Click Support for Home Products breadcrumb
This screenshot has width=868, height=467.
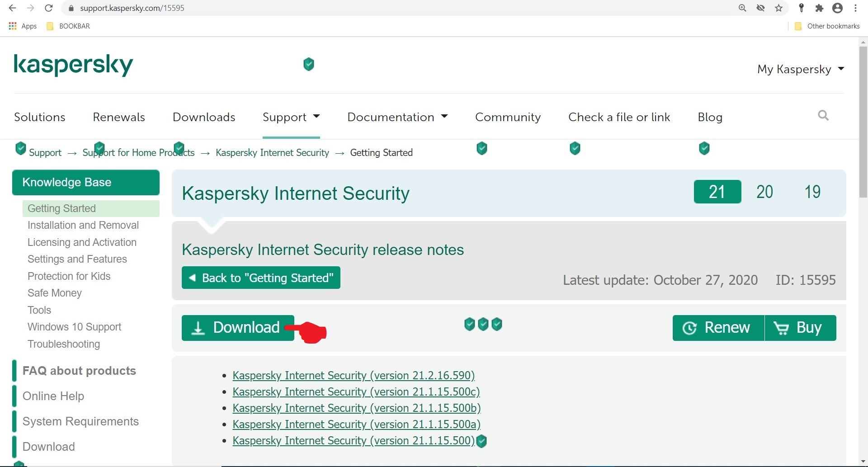click(138, 153)
